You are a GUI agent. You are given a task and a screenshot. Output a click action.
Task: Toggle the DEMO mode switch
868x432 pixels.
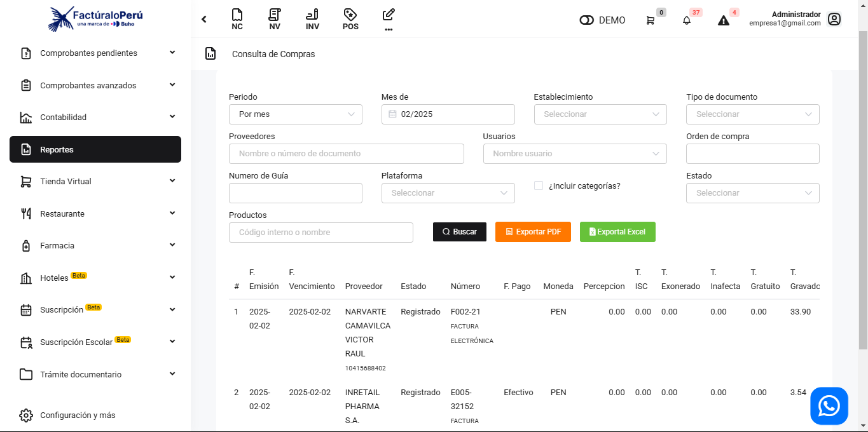(586, 20)
